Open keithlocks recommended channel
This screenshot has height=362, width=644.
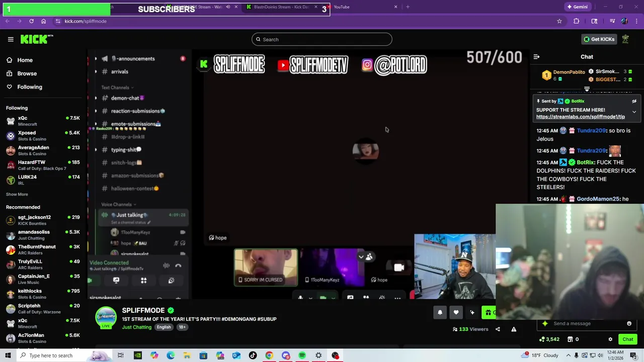pos(43,294)
